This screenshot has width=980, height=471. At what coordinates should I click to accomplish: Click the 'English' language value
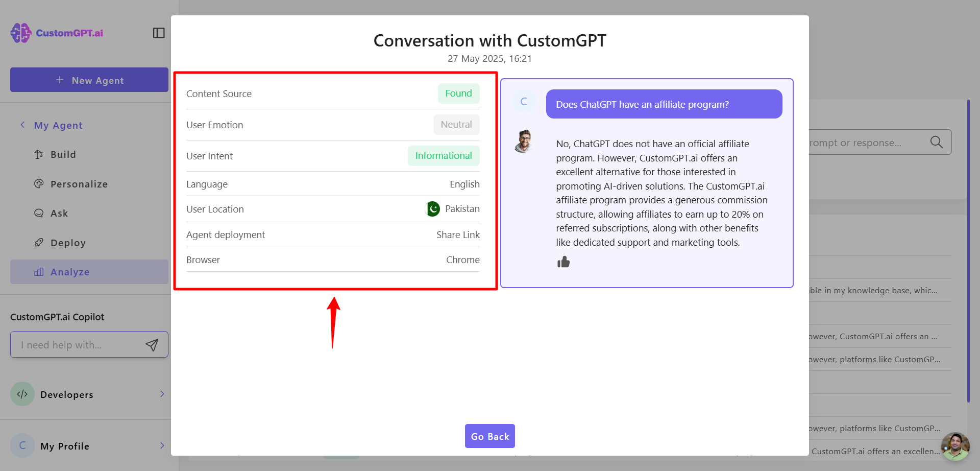464,184
